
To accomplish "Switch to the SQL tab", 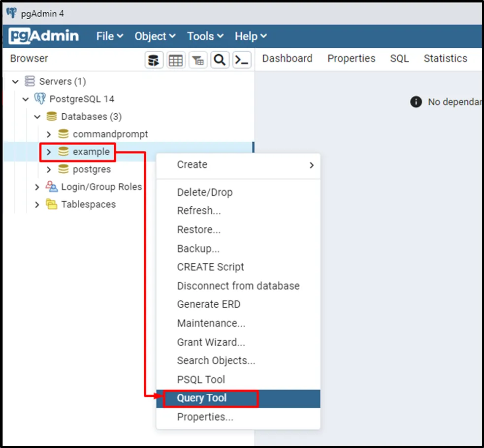I will (399, 59).
